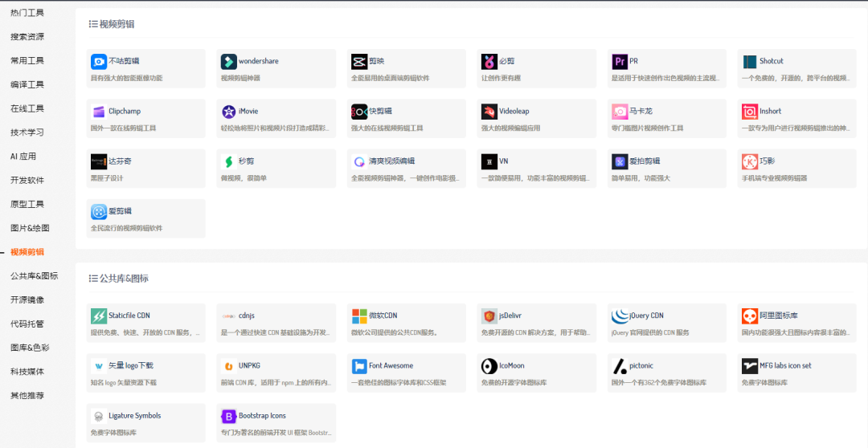868x448 pixels.
Task: Click the Font Awesome title text
Action: pos(391,365)
